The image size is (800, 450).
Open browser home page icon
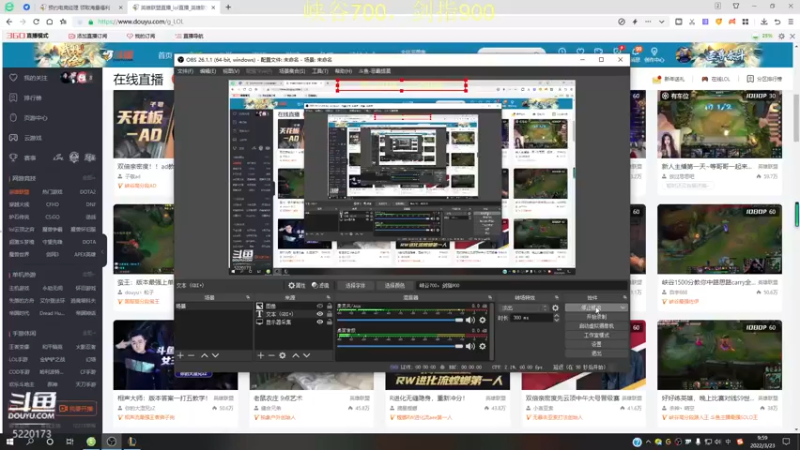pos(49,21)
